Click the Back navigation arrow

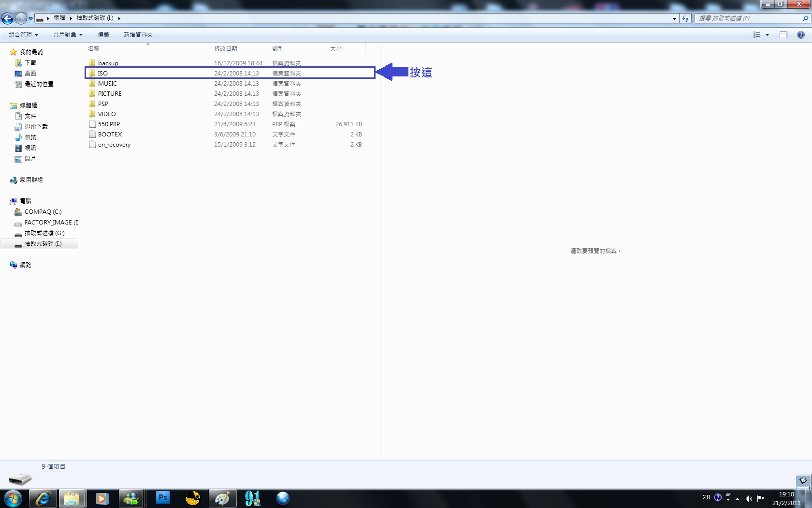pyautogui.click(x=7, y=18)
